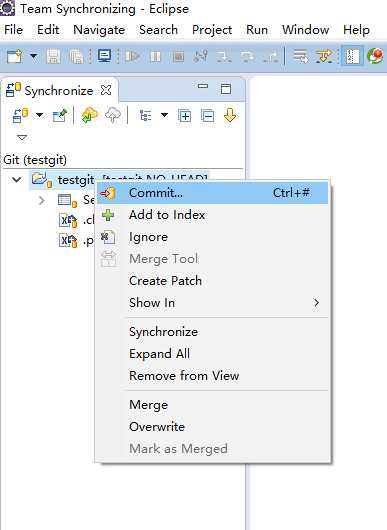Choose Create Patch menu entry

pyautogui.click(x=213, y=281)
